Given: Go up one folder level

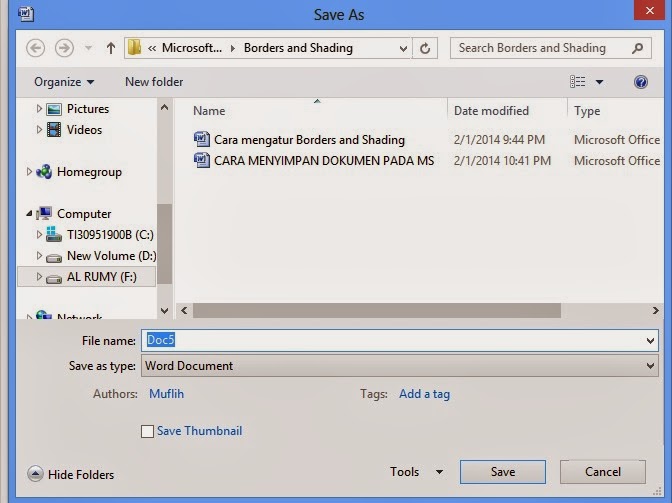Looking at the screenshot, I should click(x=111, y=48).
